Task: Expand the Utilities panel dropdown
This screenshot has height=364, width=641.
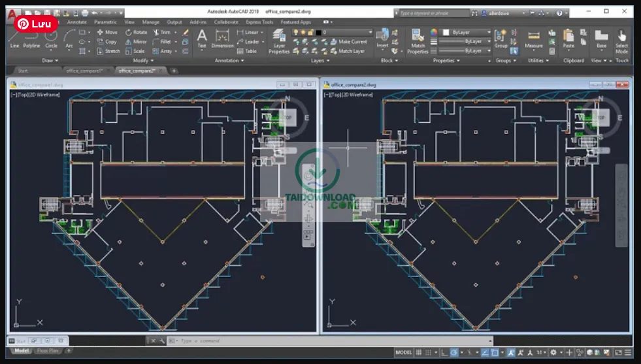Action: pos(538,61)
